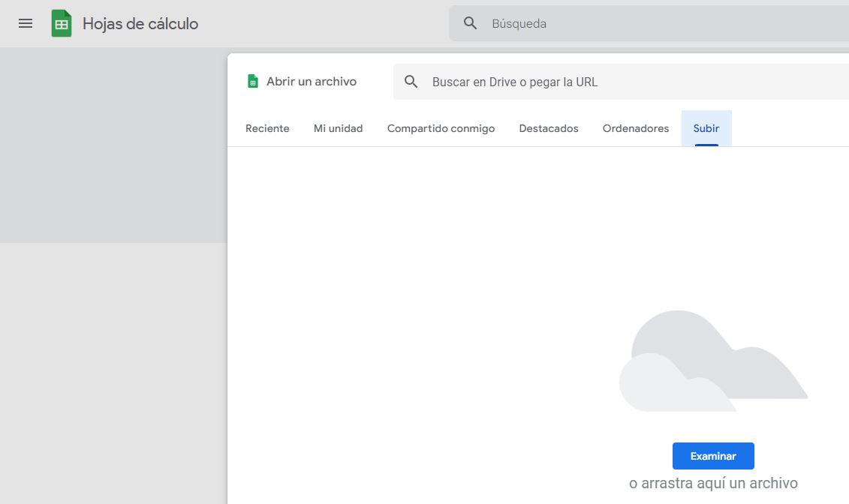849x504 pixels.
Task: Click the small Sheets icon beside Abrir un archivo
Action: (252, 81)
